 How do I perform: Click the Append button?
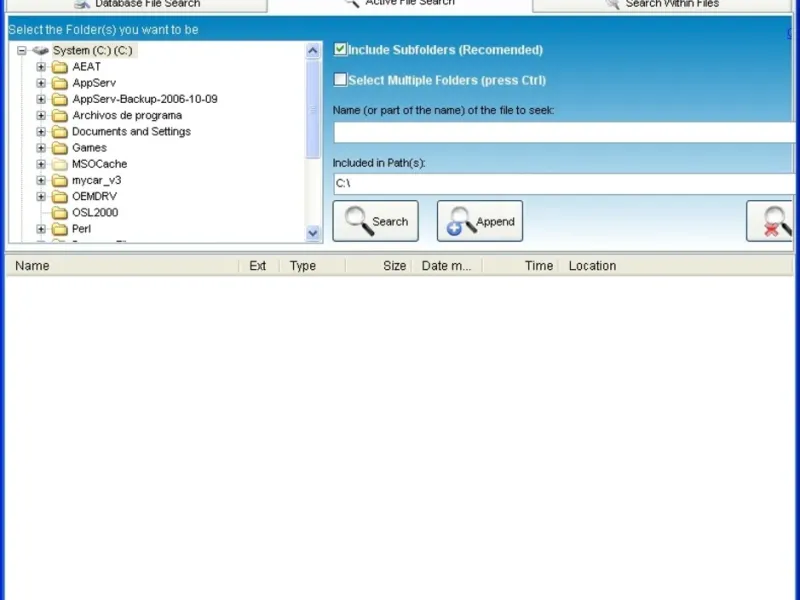(x=480, y=221)
